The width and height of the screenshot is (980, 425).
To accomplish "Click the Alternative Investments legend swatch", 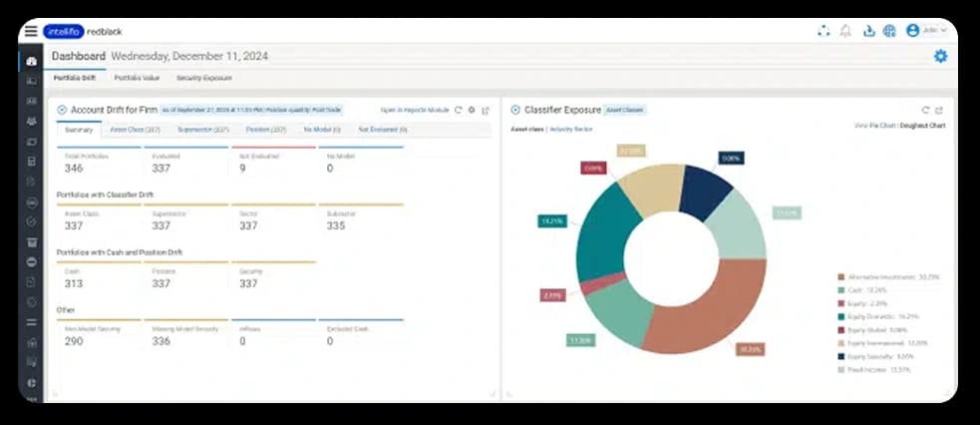I will point(841,276).
